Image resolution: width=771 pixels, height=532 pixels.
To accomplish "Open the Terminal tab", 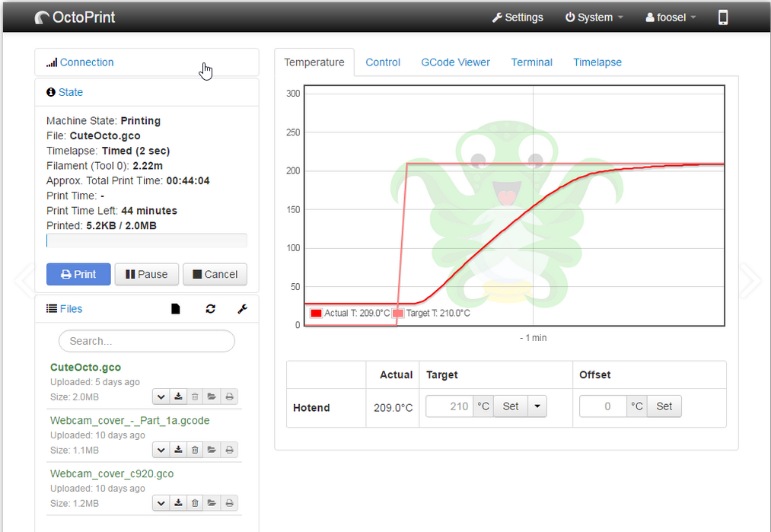I will (531, 62).
